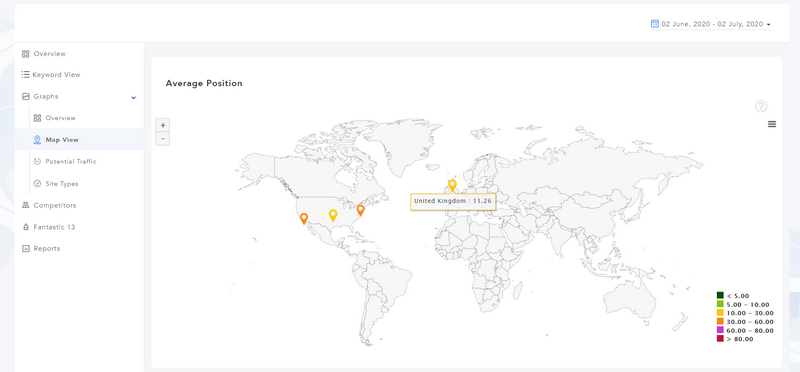Image resolution: width=800 pixels, height=372 pixels.
Task: Toggle the yellow 10.00 - 30.00 swatch
Action: [720, 313]
